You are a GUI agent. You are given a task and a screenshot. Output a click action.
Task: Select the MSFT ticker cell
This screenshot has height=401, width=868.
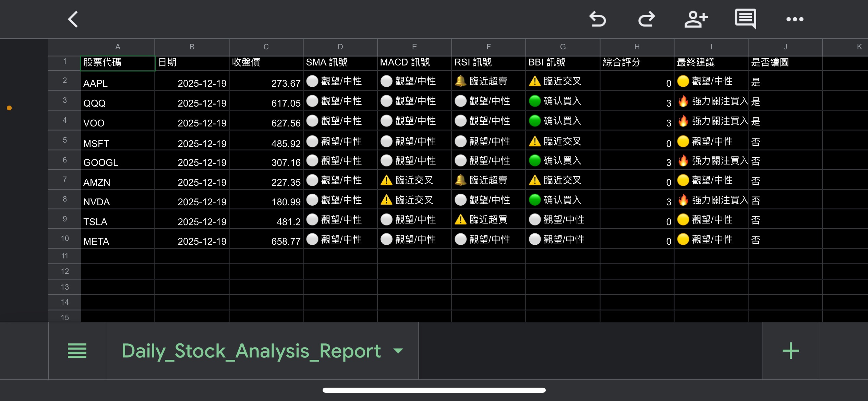point(118,141)
